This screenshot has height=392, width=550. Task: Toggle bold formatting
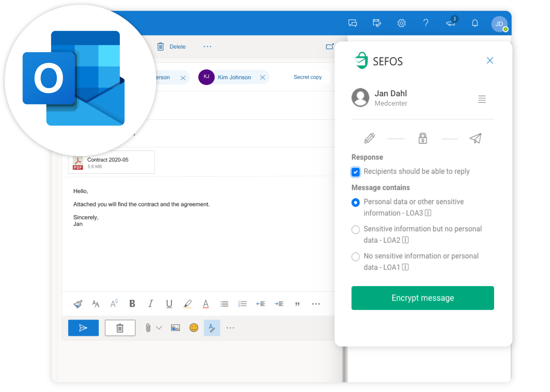tap(132, 304)
